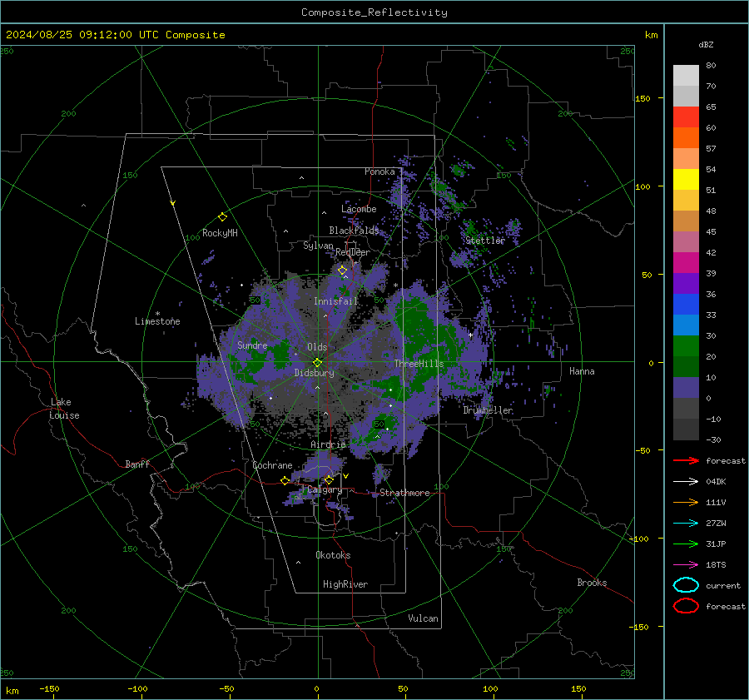This screenshot has height=700, width=749.
Task: Click the Sundre city label
Action: click(252, 345)
